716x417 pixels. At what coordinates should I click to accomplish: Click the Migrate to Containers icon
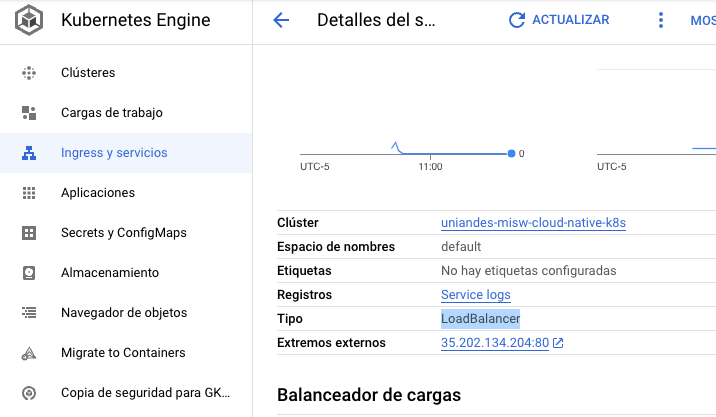29,353
